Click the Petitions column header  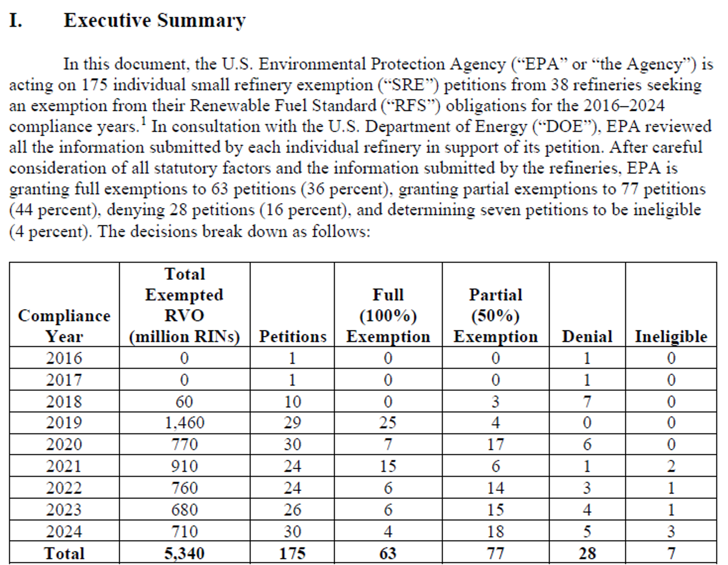(x=293, y=336)
